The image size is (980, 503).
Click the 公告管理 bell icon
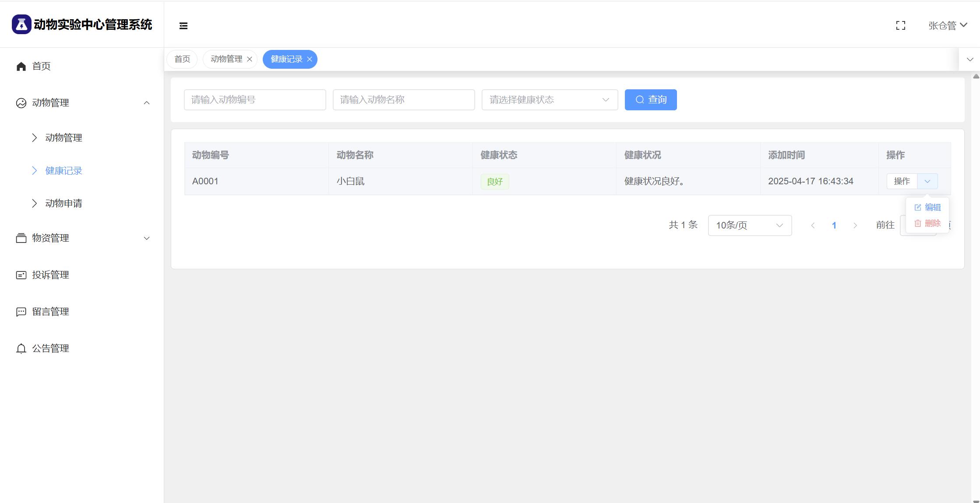click(x=21, y=348)
